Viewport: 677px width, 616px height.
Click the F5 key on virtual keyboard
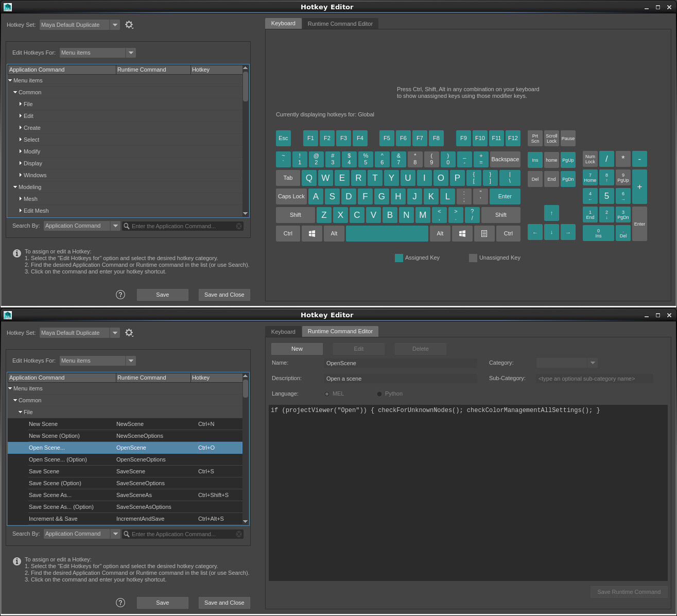(x=387, y=138)
